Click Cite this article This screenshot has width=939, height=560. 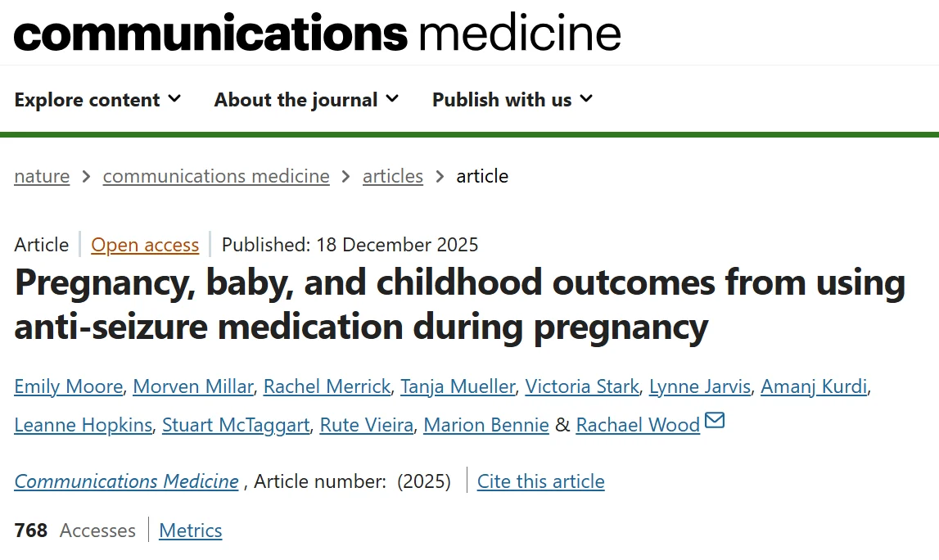(x=541, y=481)
